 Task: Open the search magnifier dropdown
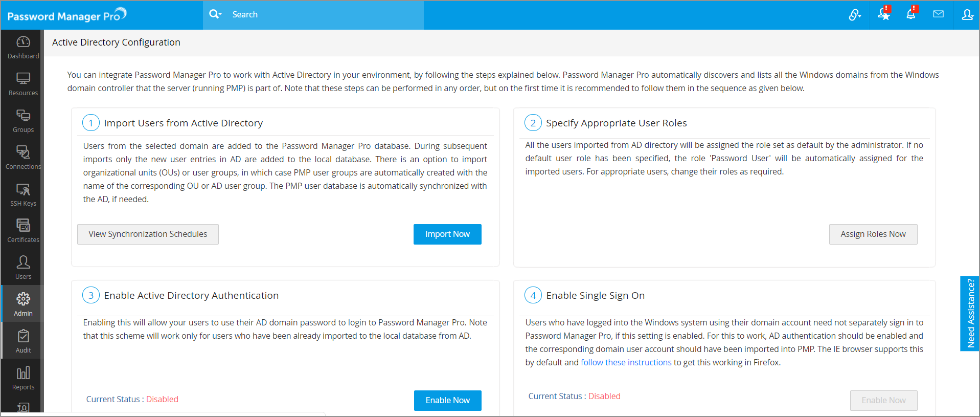pyautogui.click(x=215, y=14)
